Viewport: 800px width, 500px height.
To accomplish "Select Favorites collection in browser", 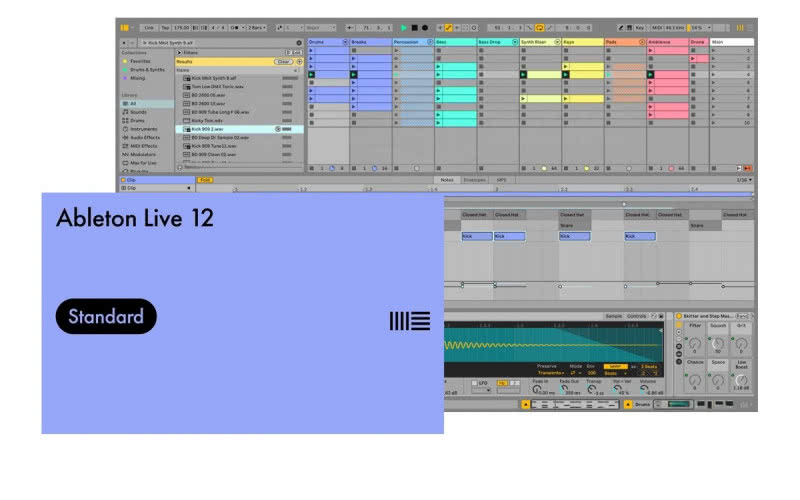I will coord(140,61).
